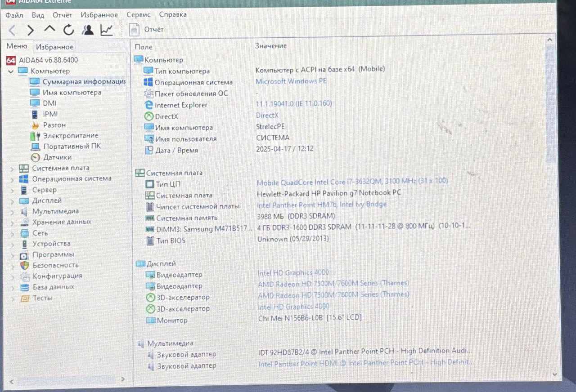
Task: Open the Файл menu
Action: click(14, 15)
